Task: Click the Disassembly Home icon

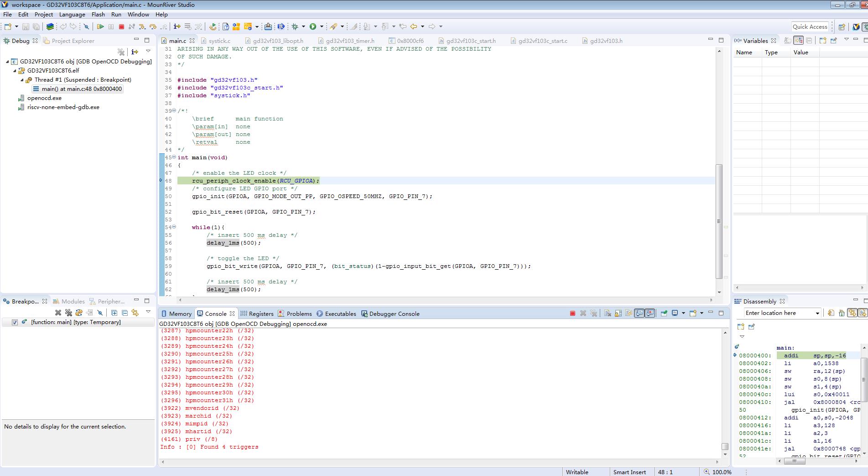Action: tap(842, 313)
